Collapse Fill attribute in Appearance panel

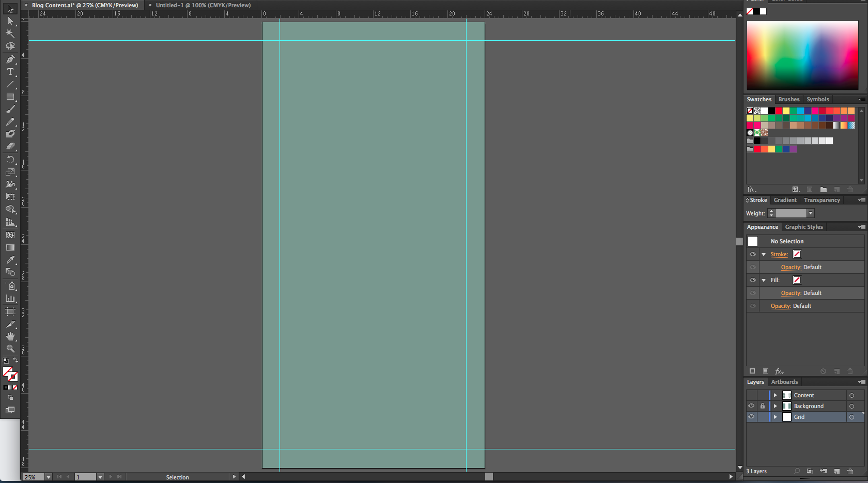[x=764, y=280]
